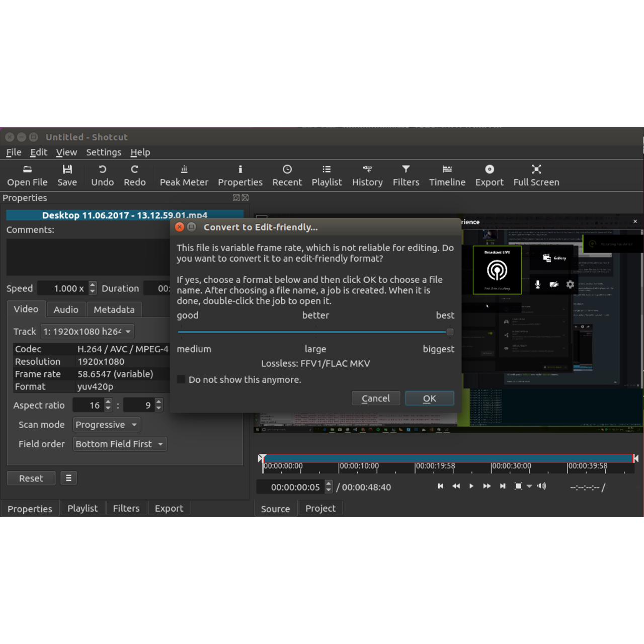Enter Full Screen mode
Viewport: 644px width, 644px height.
point(536,175)
